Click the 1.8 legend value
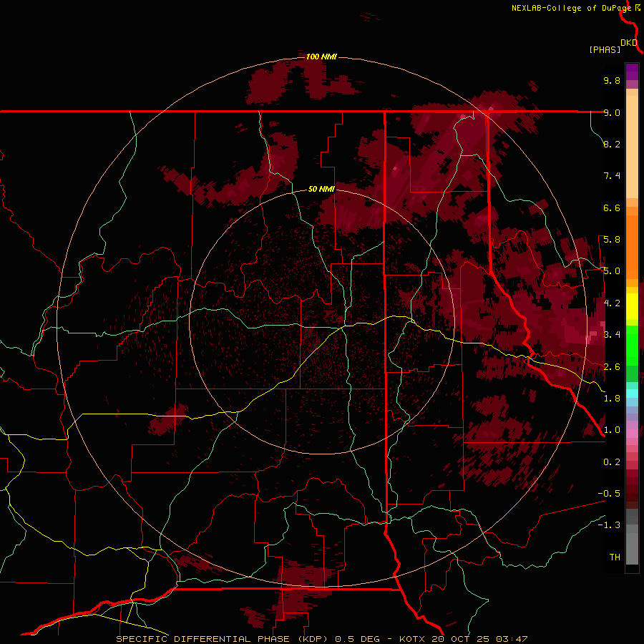This screenshot has height=644, width=644. coord(612,399)
